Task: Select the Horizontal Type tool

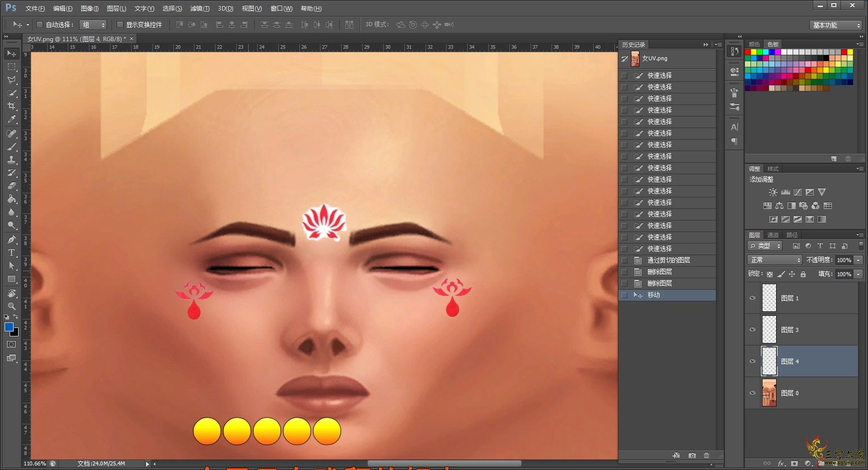Action: pos(12,253)
